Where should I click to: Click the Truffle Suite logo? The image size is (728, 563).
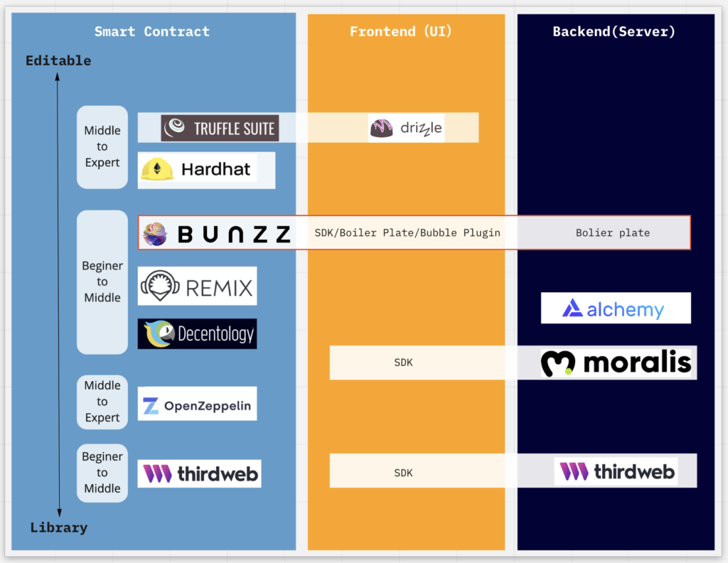[220, 128]
